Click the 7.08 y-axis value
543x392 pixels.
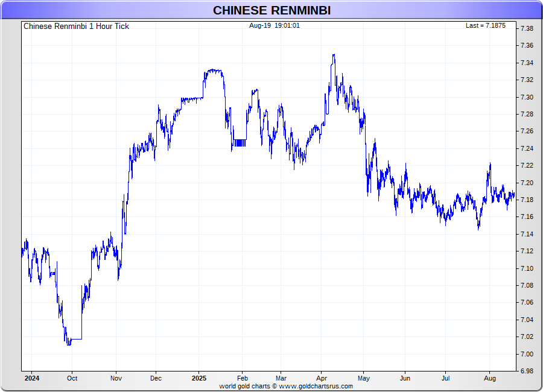[x=527, y=285]
